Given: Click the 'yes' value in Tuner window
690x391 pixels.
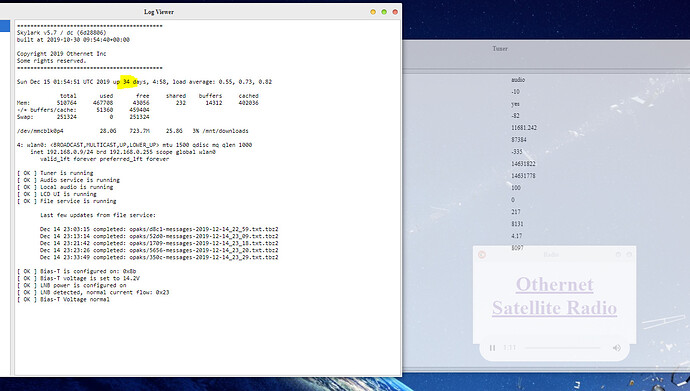Looking at the screenshot, I should click(515, 104).
